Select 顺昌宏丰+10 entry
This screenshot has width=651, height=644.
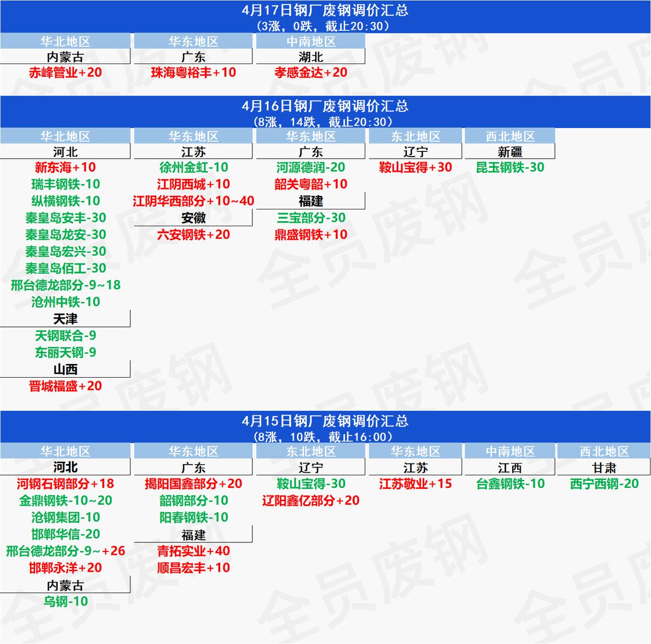point(193,567)
